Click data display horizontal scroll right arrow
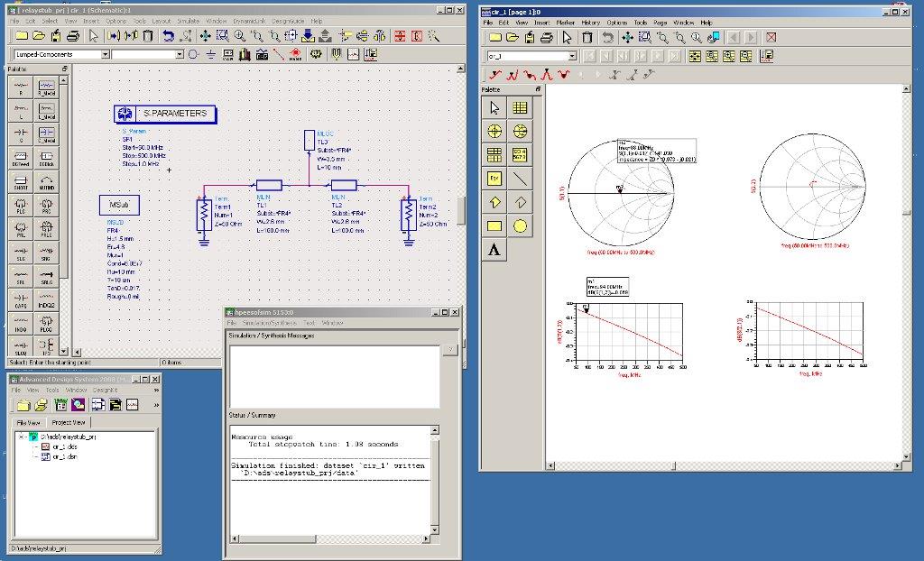This screenshot has width=924, height=561. pos(898,465)
